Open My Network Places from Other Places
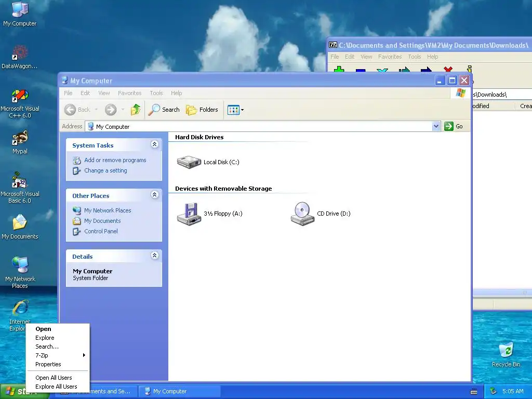 (108, 210)
